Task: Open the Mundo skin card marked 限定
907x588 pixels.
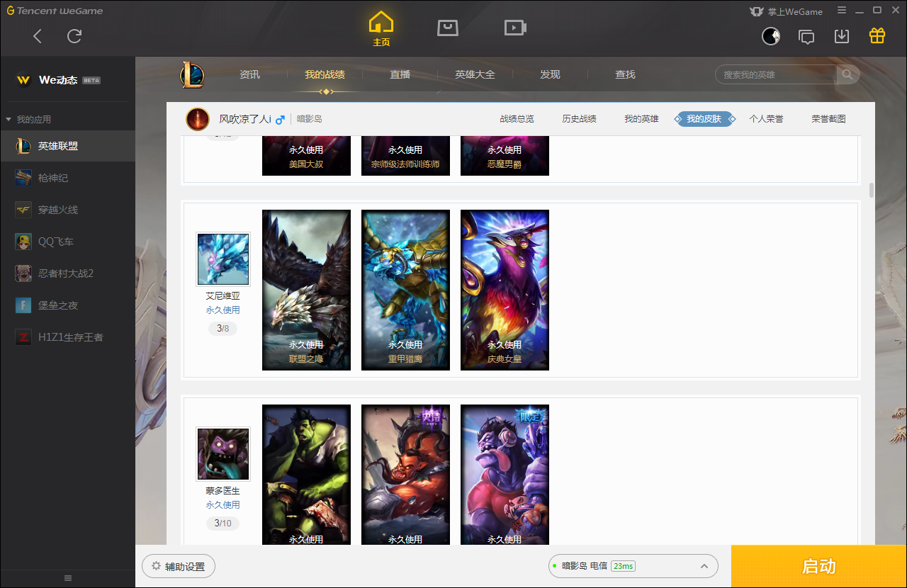Action: point(505,475)
